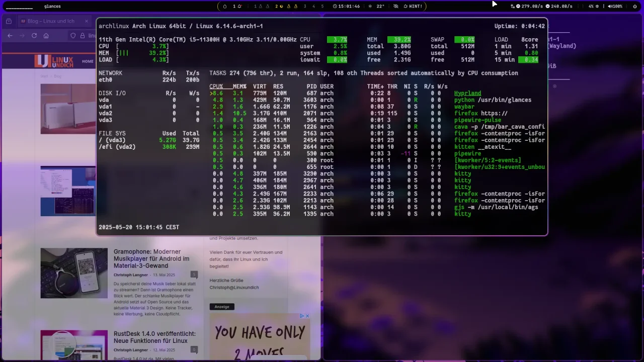This screenshot has width=644, height=362.
Task: Toggle the HINT! notification bell
Action: (x=406, y=6)
